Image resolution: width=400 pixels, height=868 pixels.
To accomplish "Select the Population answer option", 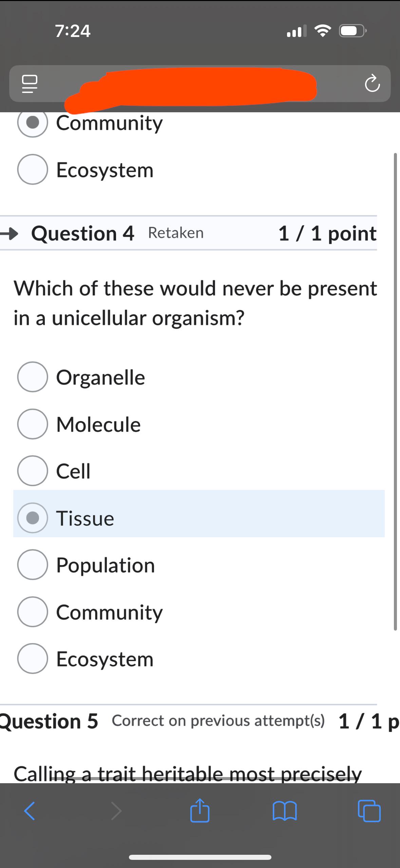I will click(x=32, y=565).
